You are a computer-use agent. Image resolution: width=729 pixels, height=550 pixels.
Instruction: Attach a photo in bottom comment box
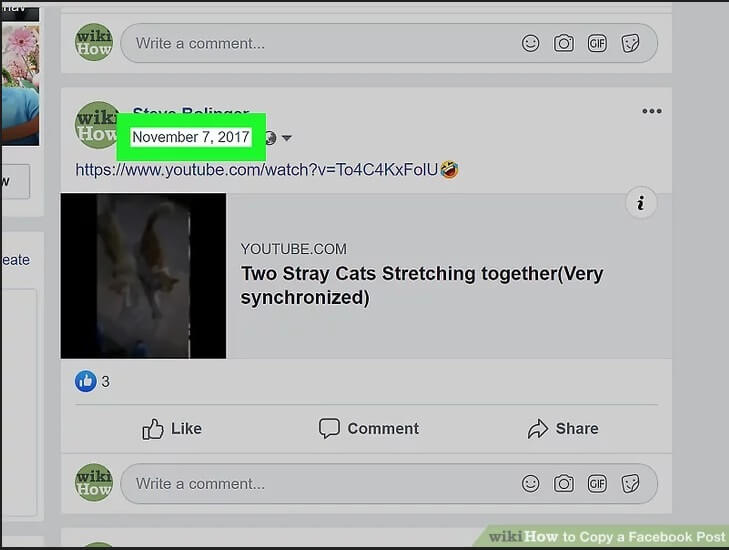click(x=563, y=484)
